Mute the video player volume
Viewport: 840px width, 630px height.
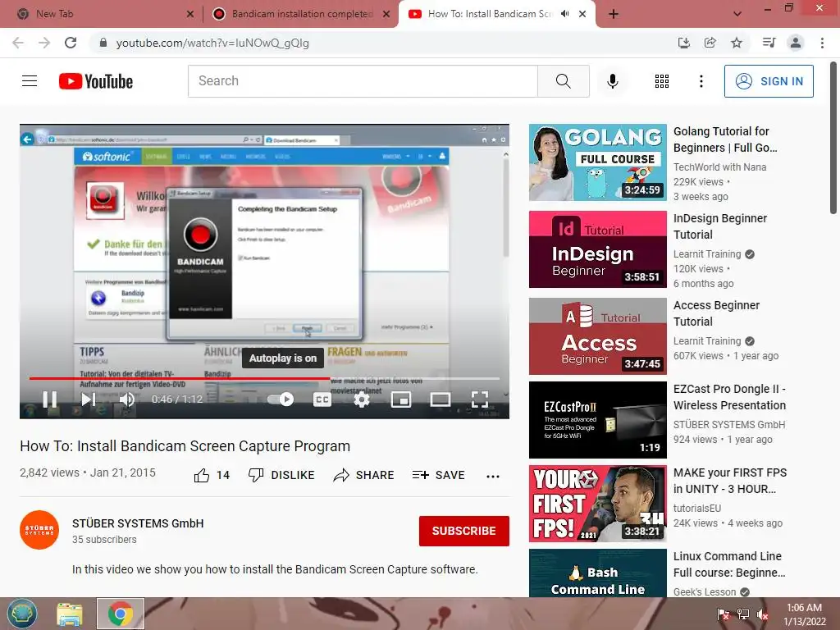point(127,399)
